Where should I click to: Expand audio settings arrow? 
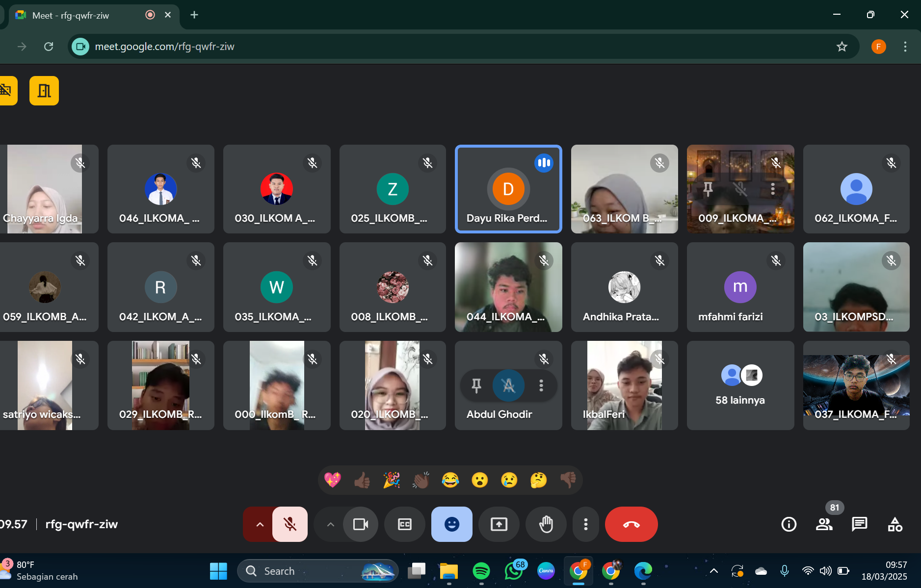point(260,524)
